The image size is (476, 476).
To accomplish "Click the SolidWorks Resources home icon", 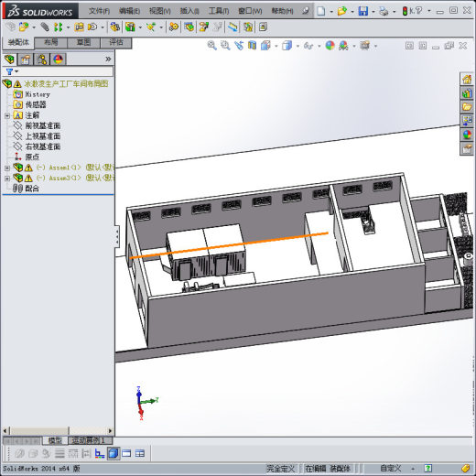I will (x=467, y=80).
